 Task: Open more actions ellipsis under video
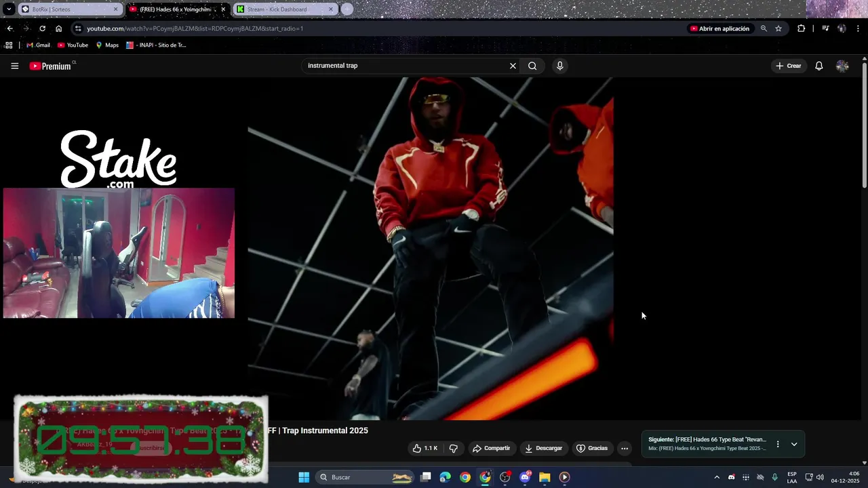(625, 448)
